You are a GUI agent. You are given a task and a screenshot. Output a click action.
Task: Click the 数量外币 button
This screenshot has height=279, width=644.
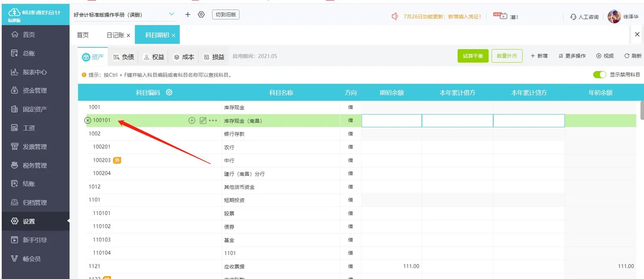tap(507, 56)
